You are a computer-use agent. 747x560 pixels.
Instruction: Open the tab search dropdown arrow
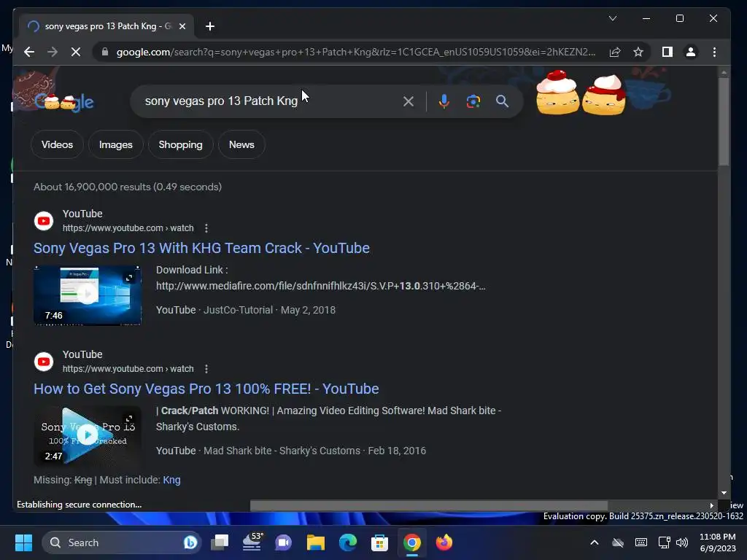pyautogui.click(x=613, y=18)
